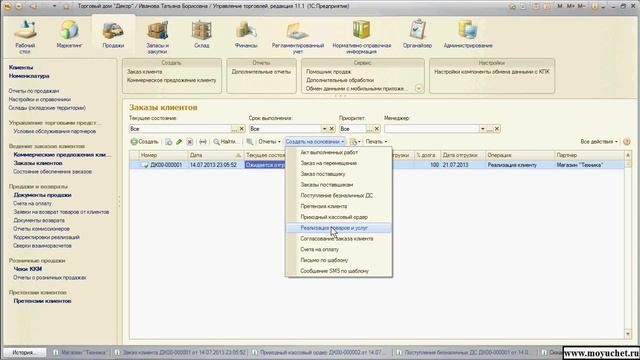Click the Создать green plus button
Screen dimensions: 640x360
[144, 142]
